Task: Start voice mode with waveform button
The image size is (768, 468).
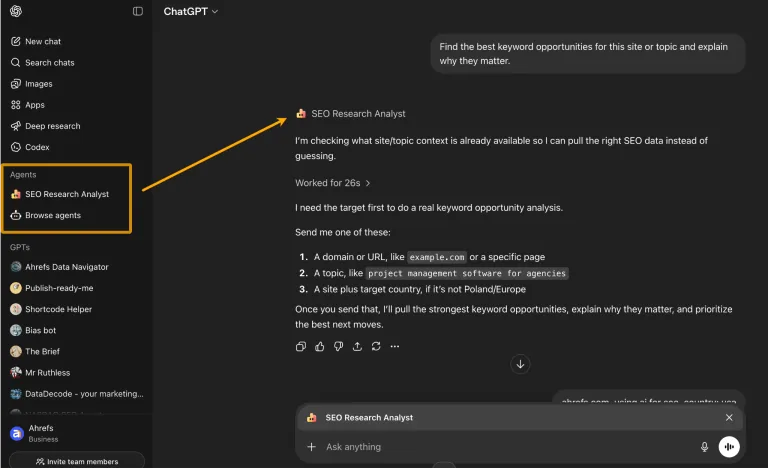Action: click(x=729, y=446)
